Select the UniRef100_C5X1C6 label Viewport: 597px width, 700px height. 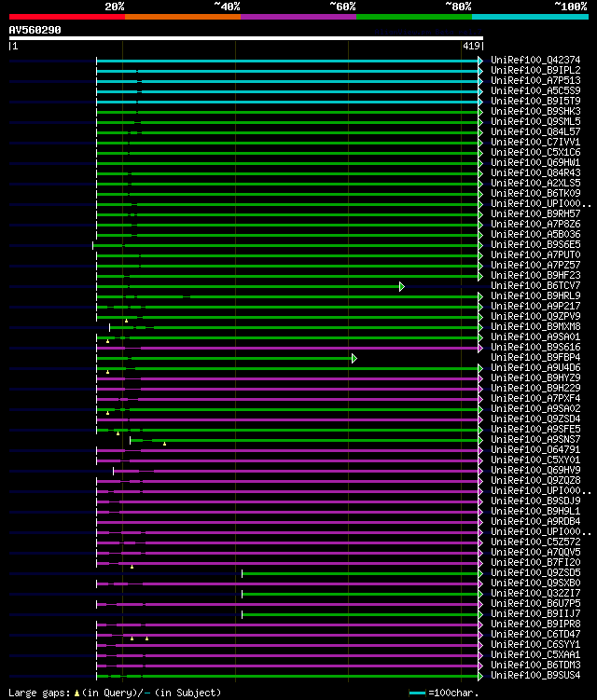pos(535,152)
